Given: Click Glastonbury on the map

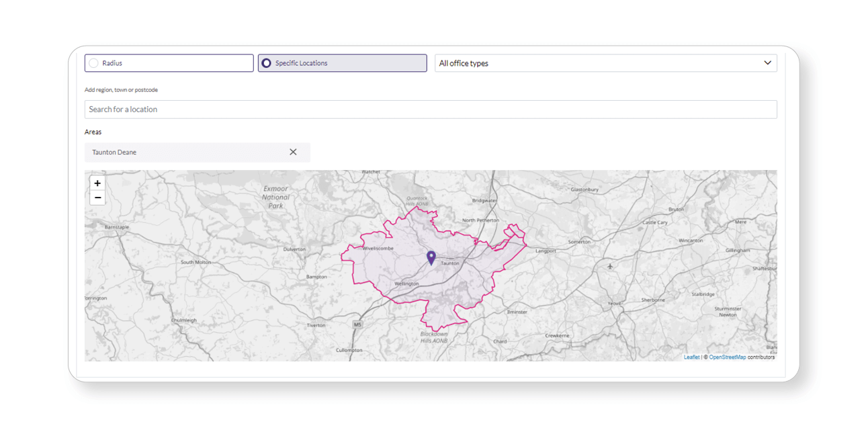Looking at the screenshot, I should [584, 189].
